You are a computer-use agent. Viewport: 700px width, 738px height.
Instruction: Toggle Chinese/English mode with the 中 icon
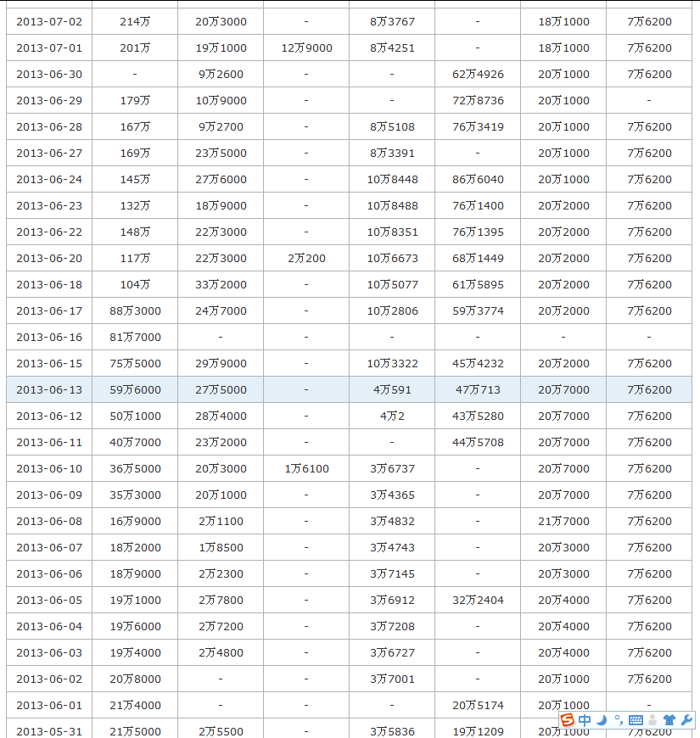point(585,719)
